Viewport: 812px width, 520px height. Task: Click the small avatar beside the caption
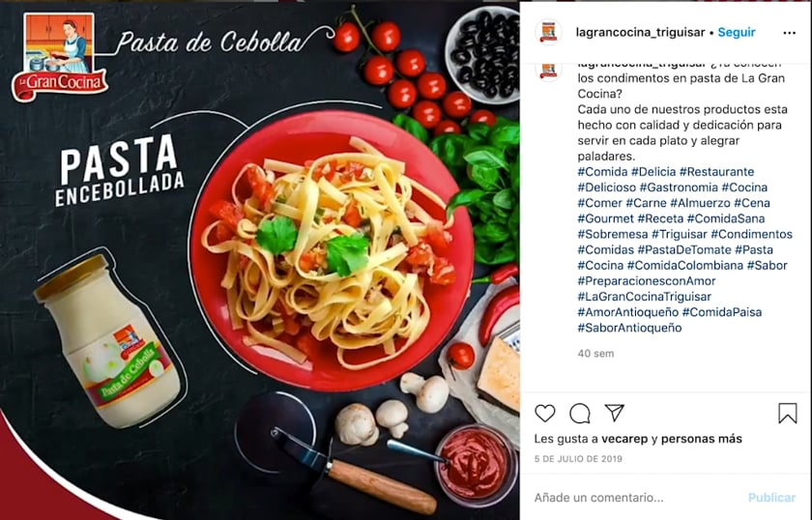click(548, 72)
